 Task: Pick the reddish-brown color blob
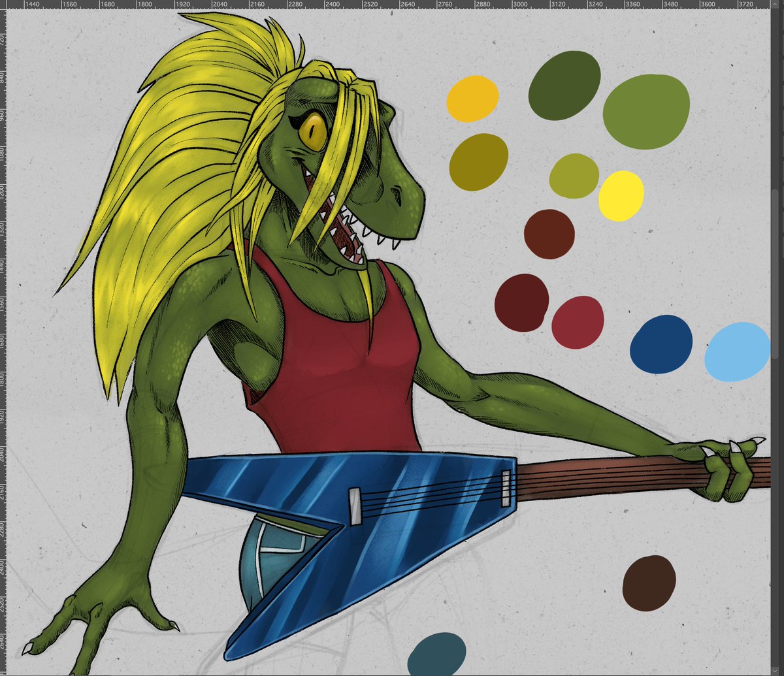click(x=549, y=234)
